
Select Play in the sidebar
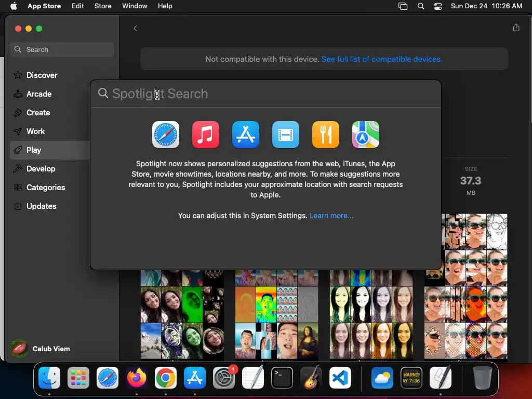tap(50, 150)
